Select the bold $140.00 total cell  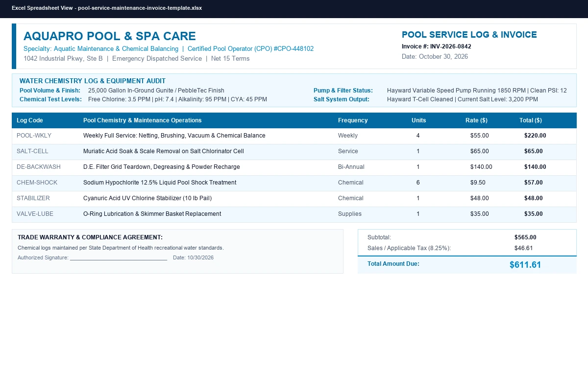535,167
